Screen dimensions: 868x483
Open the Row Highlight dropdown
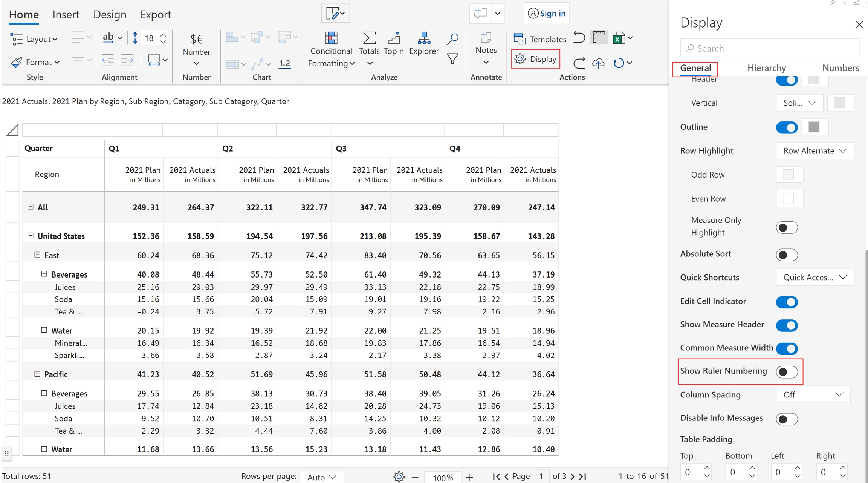tap(815, 151)
